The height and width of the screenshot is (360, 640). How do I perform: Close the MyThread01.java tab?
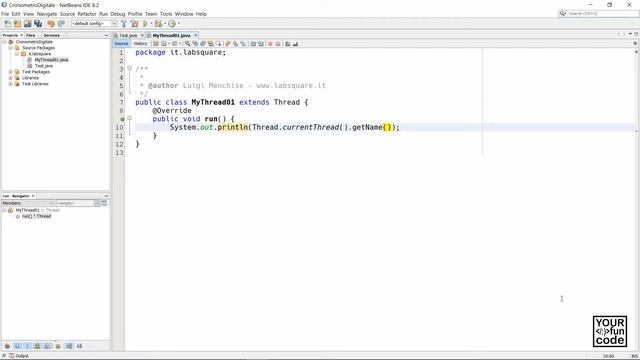[196, 36]
